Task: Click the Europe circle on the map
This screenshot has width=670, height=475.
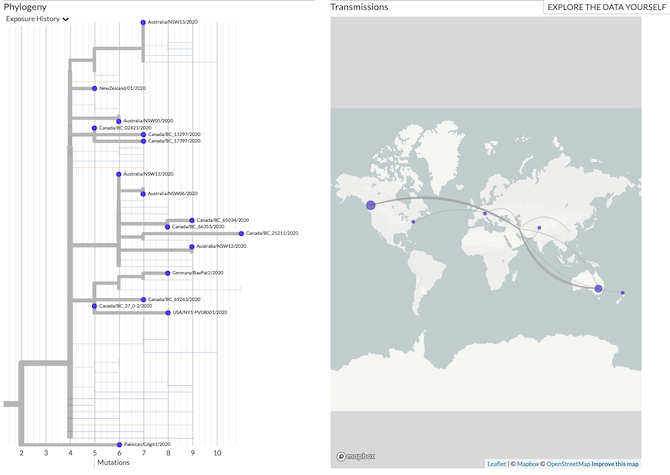Action: pos(485,213)
